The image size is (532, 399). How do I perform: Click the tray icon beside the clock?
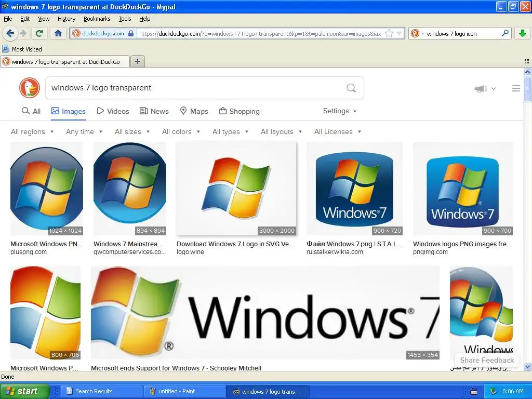tap(494, 391)
